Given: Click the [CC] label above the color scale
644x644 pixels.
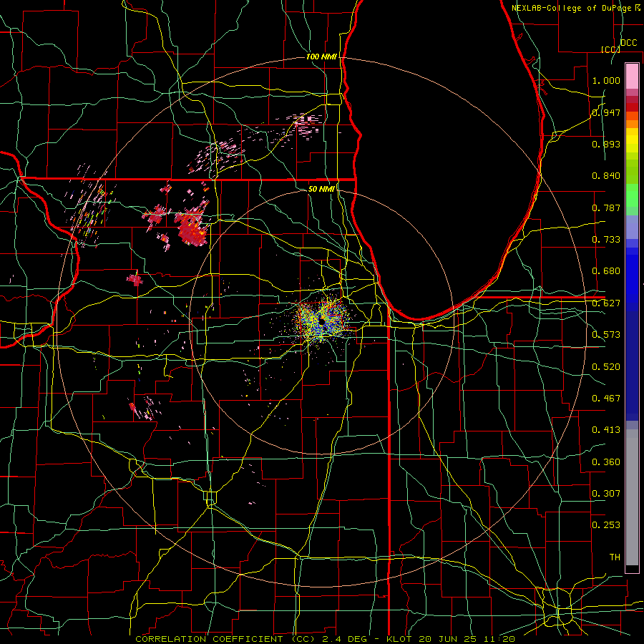Looking at the screenshot, I should tap(611, 49).
